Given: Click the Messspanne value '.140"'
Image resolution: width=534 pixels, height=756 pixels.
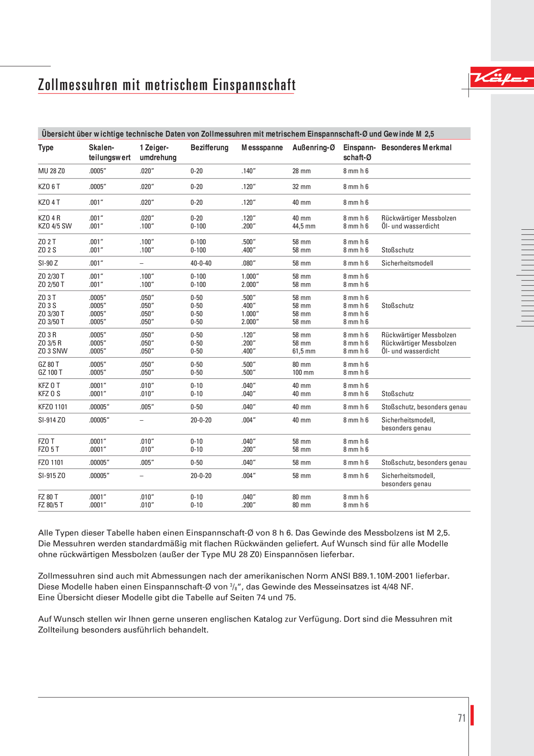Looking at the screenshot, I should pyautogui.click(x=248, y=171).
